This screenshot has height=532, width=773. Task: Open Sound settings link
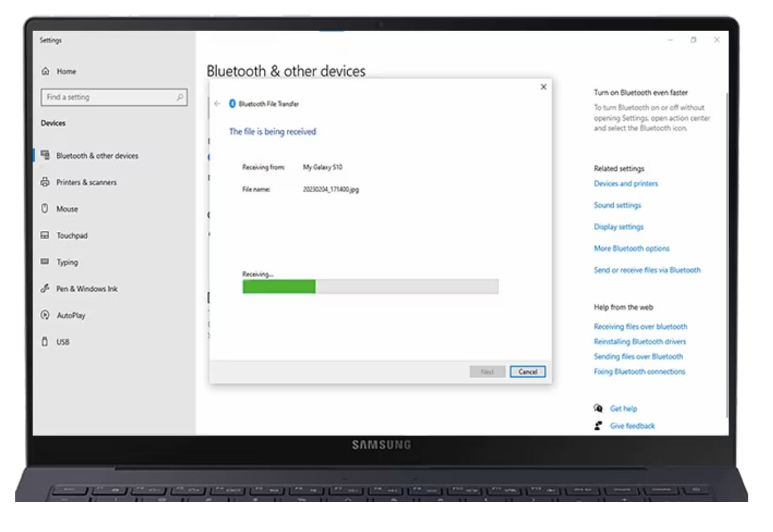[x=617, y=206]
